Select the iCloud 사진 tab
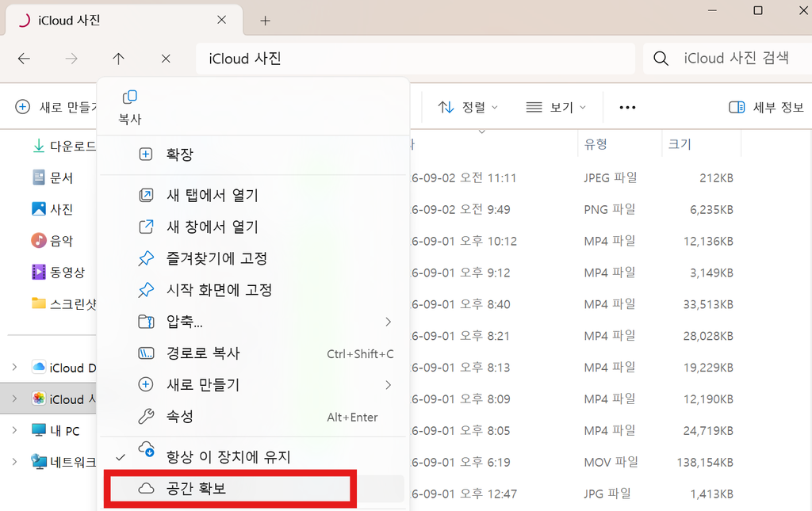Screen dimensions: 812x511 pyautogui.click(x=124, y=20)
